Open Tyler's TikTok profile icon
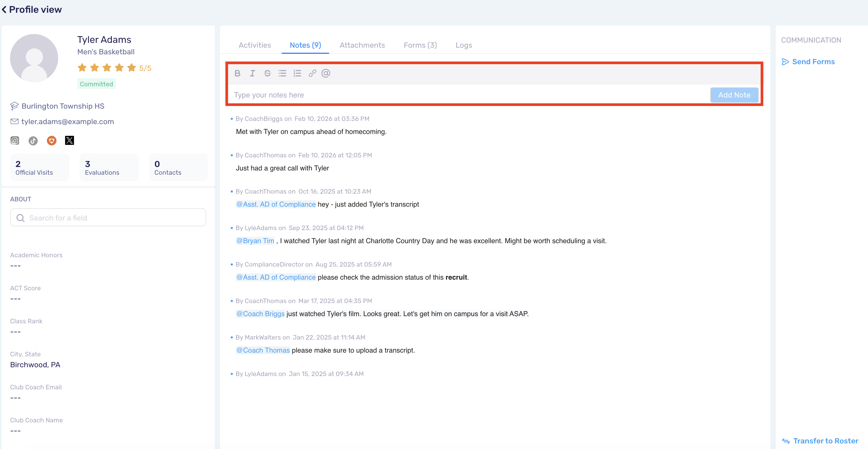Image resolution: width=868 pixels, height=449 pixels. (33, 140)
